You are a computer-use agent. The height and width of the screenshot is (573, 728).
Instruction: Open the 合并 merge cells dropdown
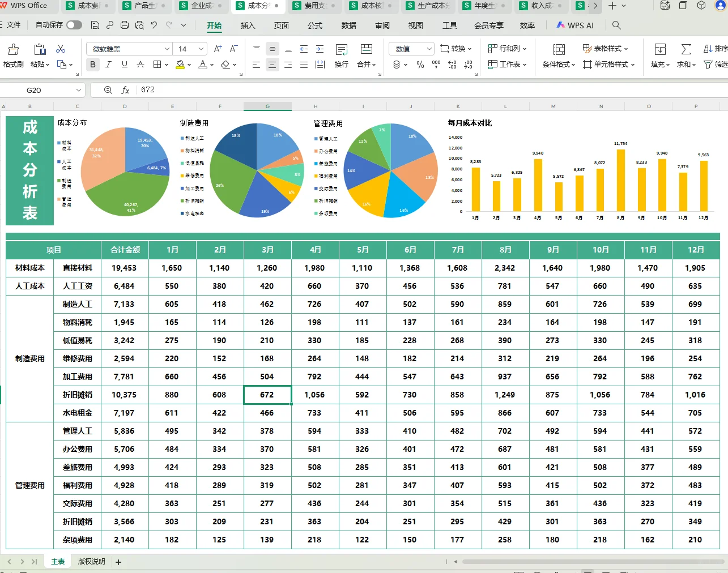367,65
